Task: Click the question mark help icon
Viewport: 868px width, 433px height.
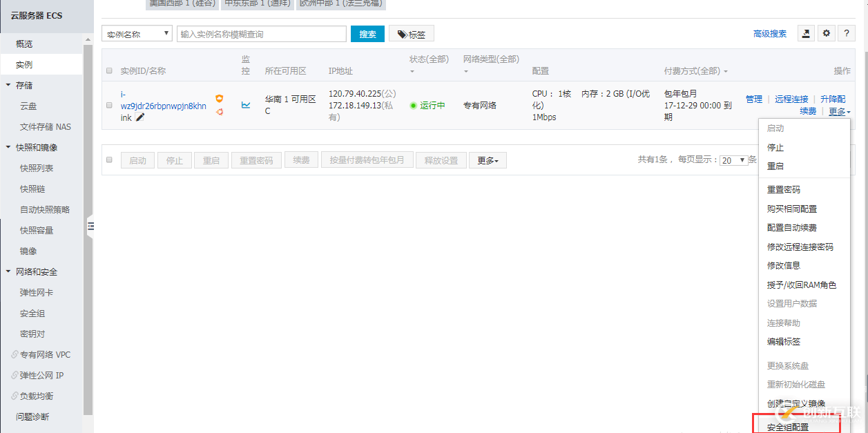Action: click(x=846, y=33)
